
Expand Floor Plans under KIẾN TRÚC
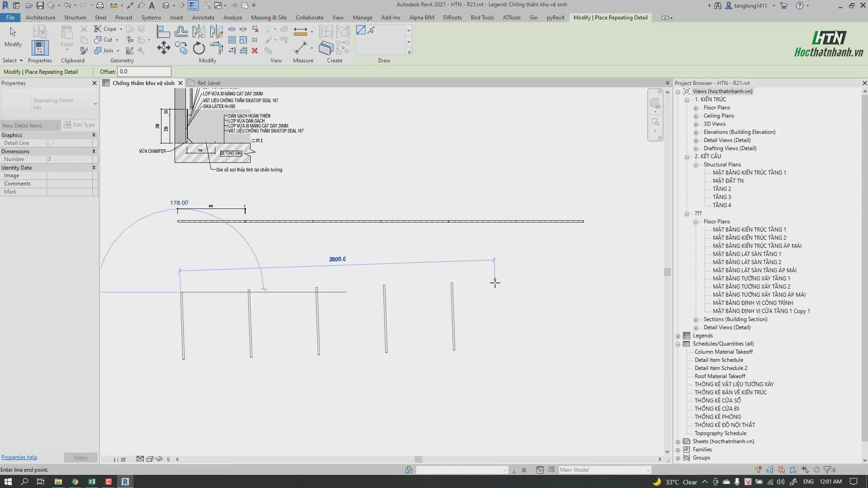696,108
